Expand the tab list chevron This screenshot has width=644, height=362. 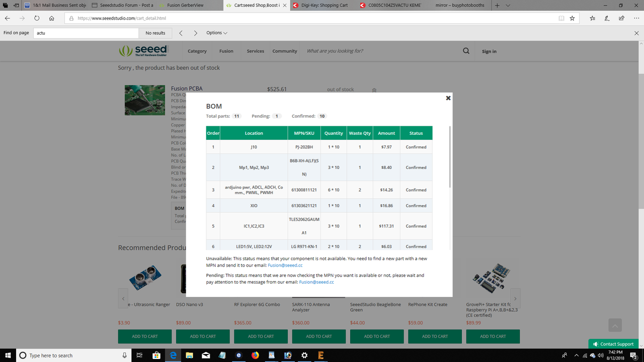[x=509, y=5]
